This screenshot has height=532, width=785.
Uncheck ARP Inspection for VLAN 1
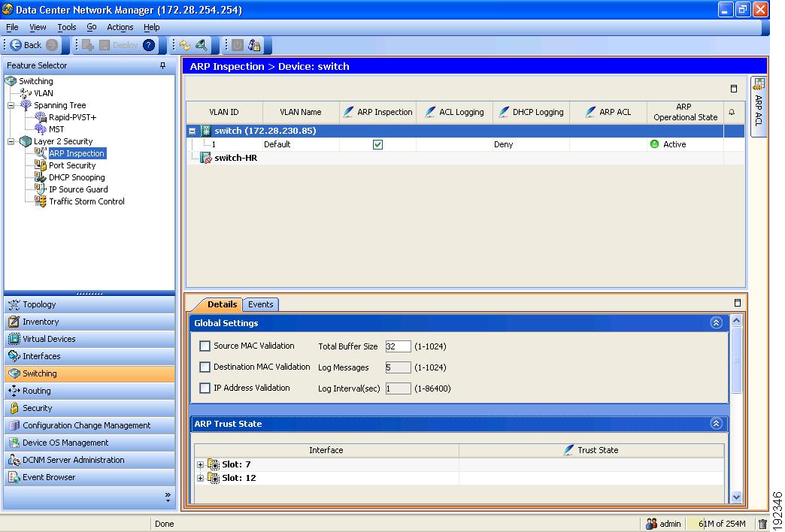[x=377, y=144]
